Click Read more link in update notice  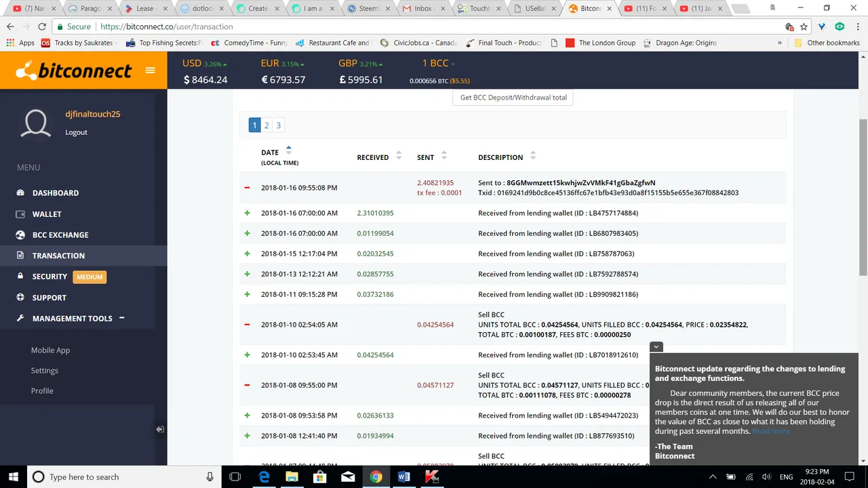pyautogui.click(x=770, y=431)
